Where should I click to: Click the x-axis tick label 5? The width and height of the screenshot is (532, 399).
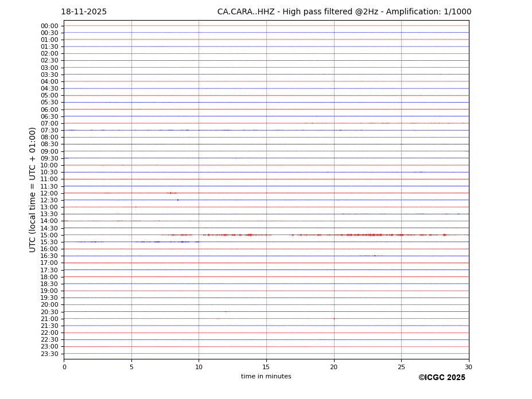click(x=131, y=367)
